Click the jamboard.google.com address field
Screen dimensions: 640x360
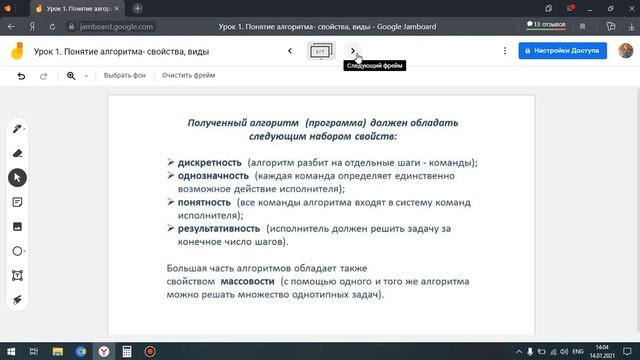(111, 27)
